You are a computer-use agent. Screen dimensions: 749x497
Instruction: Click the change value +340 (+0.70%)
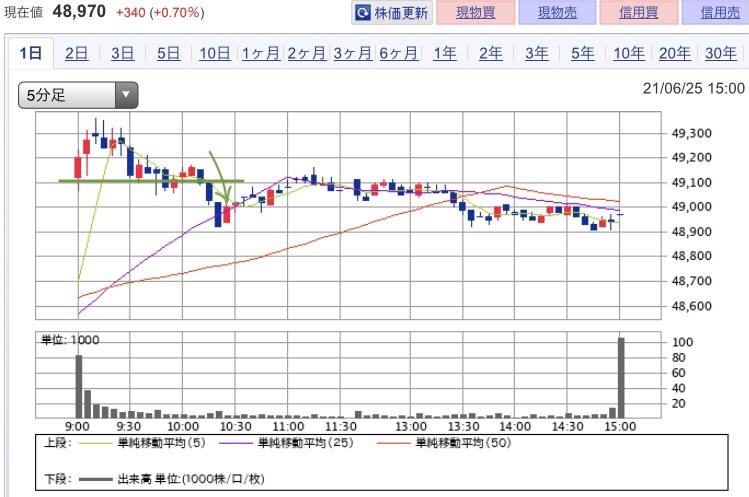160,12
